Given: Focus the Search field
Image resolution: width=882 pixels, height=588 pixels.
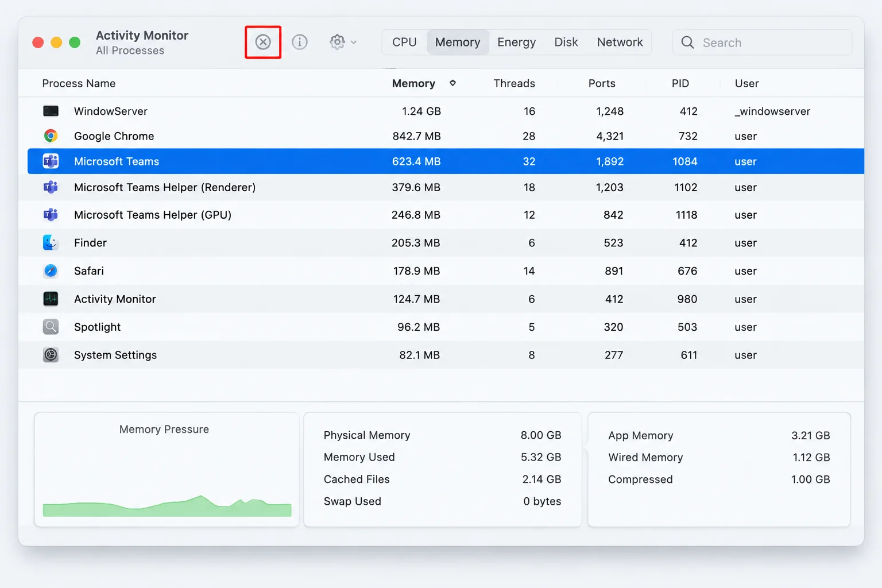Looking at the screenshot, I should point(762,42).
